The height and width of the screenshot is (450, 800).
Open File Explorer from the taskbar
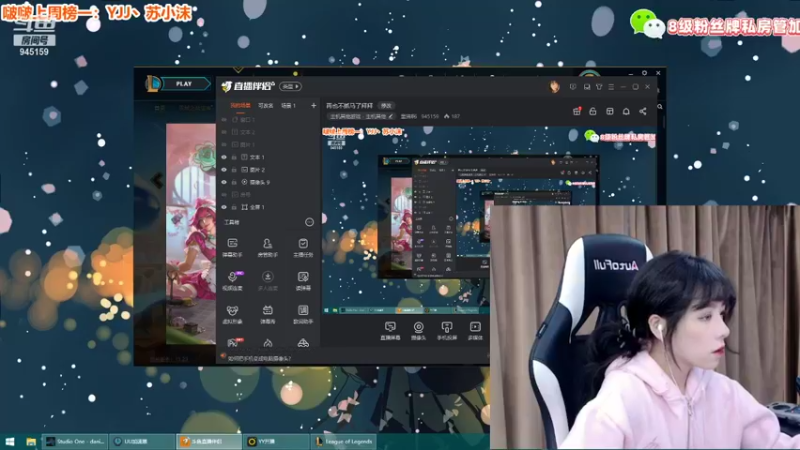pos(31,442)
